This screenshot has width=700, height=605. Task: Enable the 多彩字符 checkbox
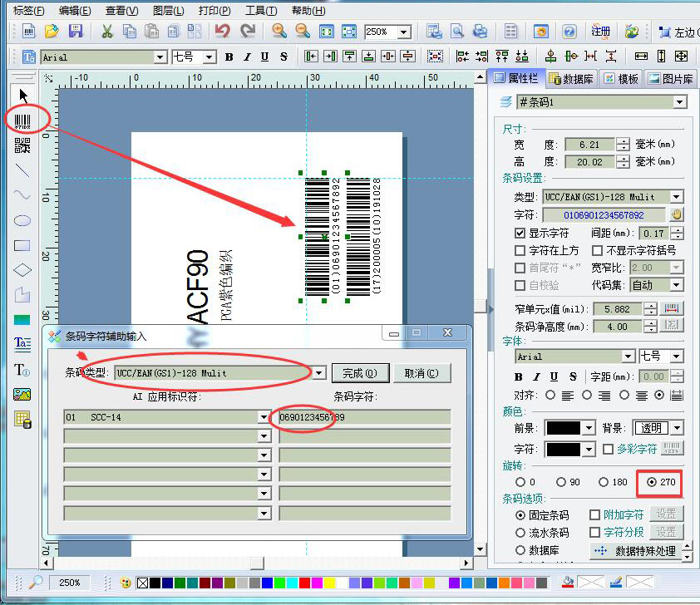coord(609,449)
